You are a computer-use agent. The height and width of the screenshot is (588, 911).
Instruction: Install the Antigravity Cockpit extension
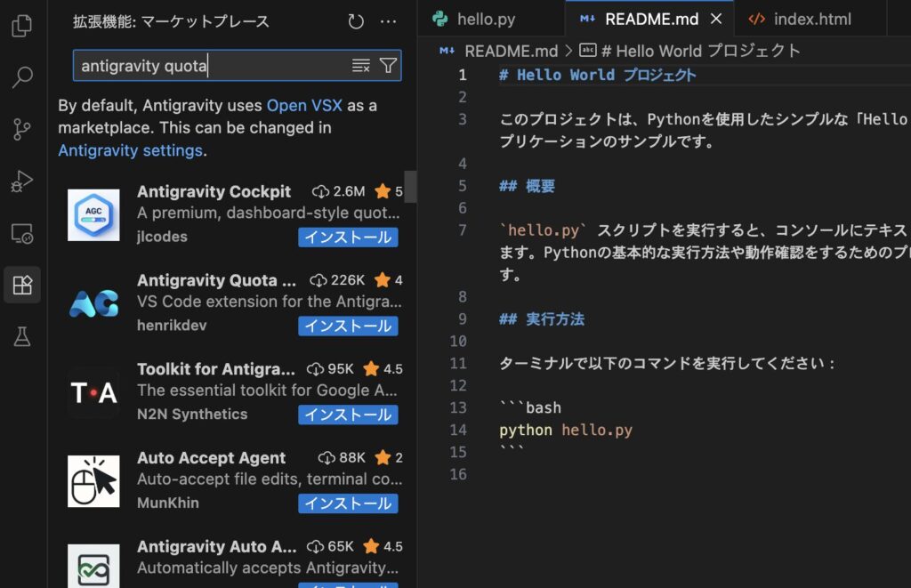348,238
